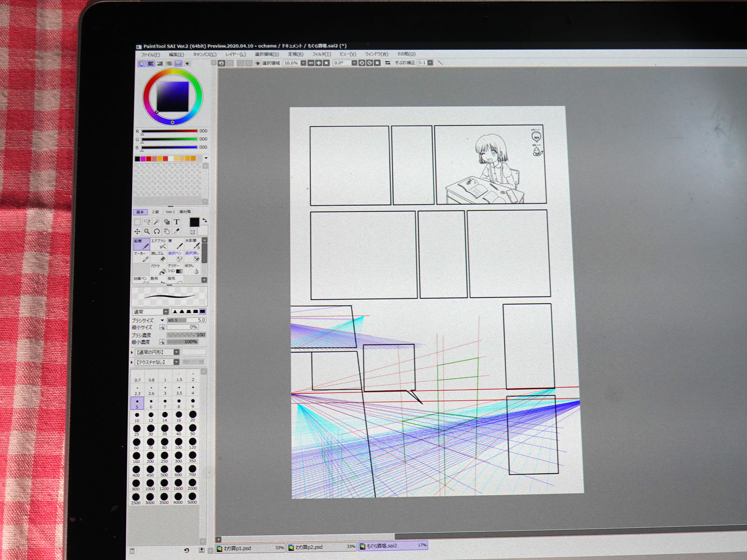The image size is (747, 560).
Task: Choose the 消しゴム (eraser) brush
Action: [158, 256]
